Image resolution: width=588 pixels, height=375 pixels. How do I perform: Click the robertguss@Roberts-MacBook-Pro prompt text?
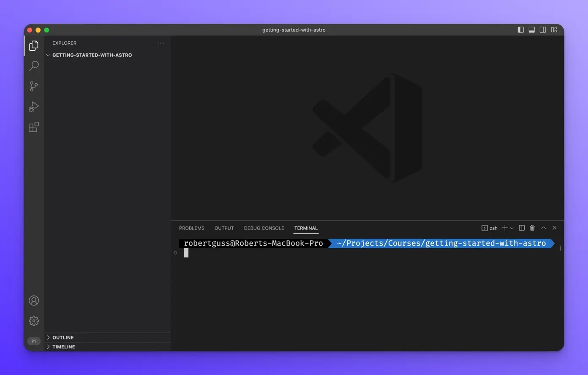click(253, 243)
